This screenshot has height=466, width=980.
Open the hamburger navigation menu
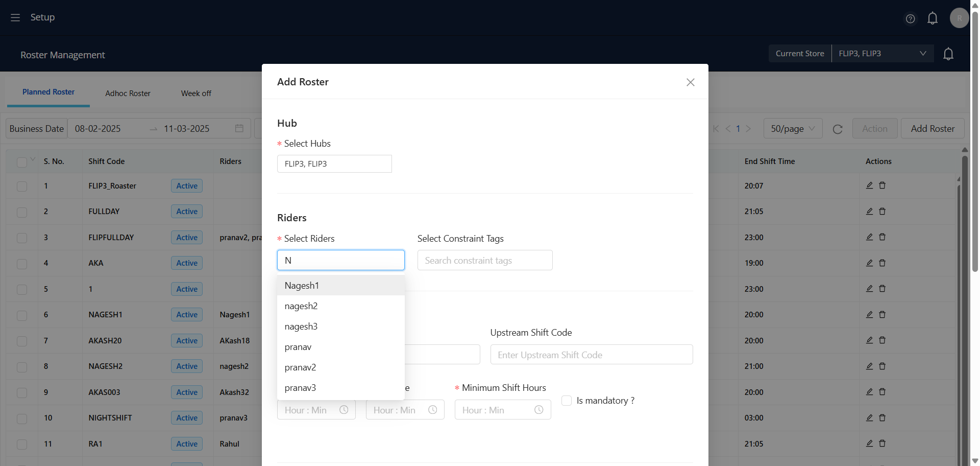point(15,17)
